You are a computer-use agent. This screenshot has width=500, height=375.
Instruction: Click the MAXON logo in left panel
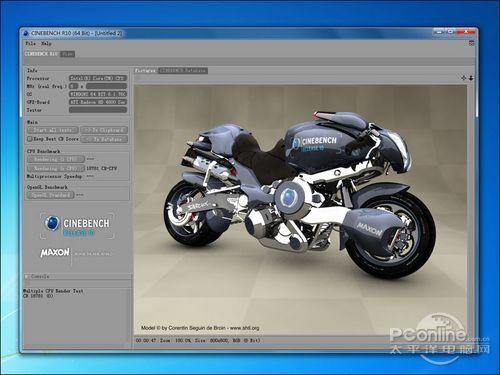point(55,252)
